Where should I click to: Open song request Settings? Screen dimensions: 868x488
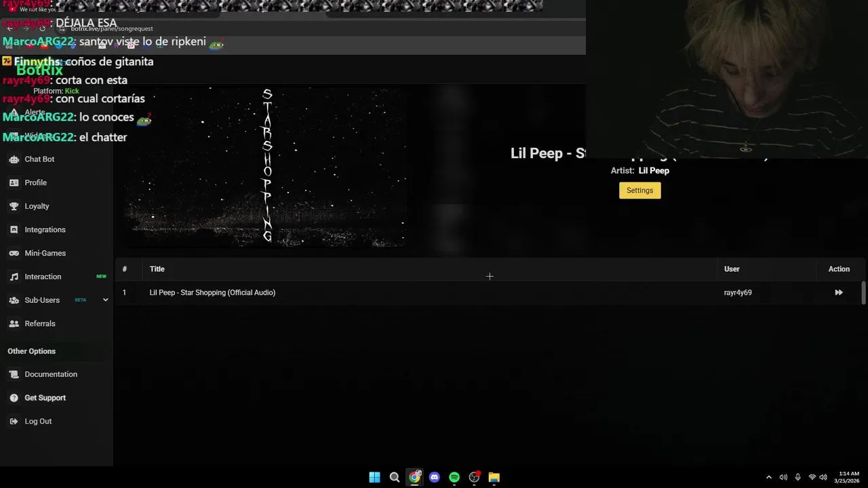coord(639,190)
